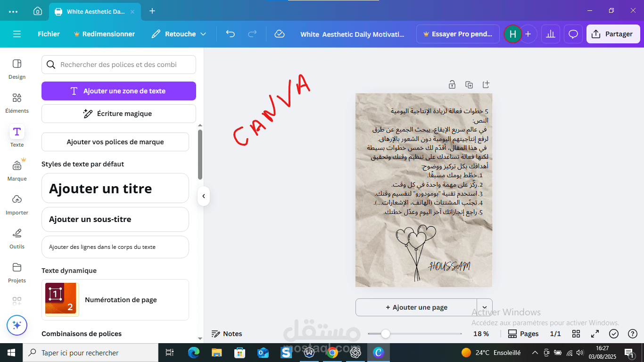This screenshot has height=362, width=644.
Task: Open the grid view icon
Action: click(x=576, y=334)
